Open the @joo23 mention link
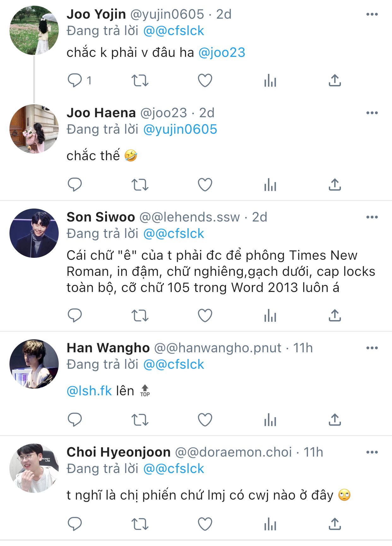Image resolution: width=392 pixels, height=546 pixels. (222, 52)
